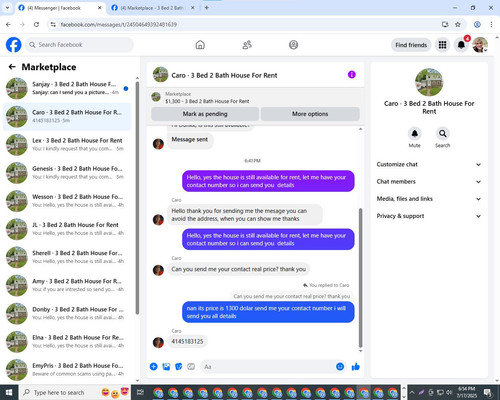Click the message input box Aa
This screenshot has width=500, height=400.
(267, 367)
